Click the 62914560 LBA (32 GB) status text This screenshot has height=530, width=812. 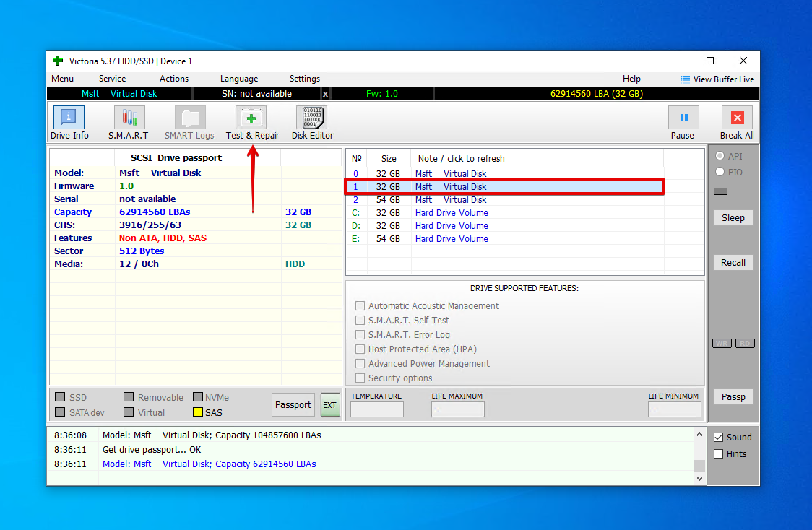597,94
